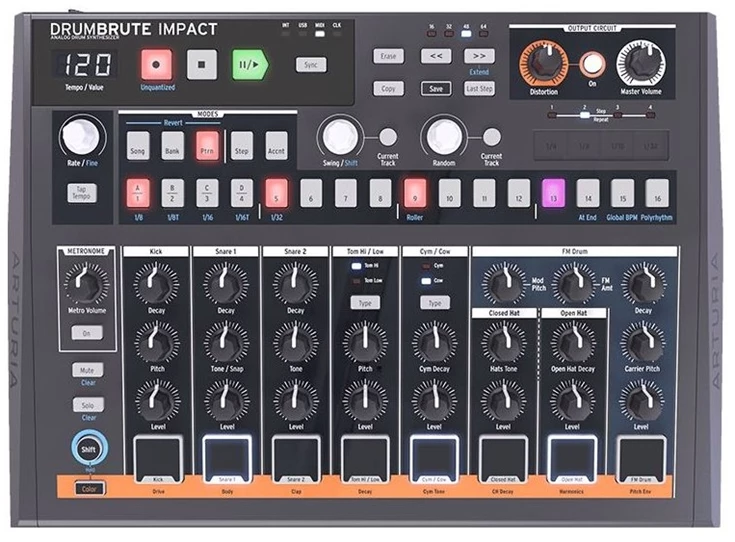Click the >> Extend button
The height and width of the screenshot is (542, 735).
coord(479,56)
